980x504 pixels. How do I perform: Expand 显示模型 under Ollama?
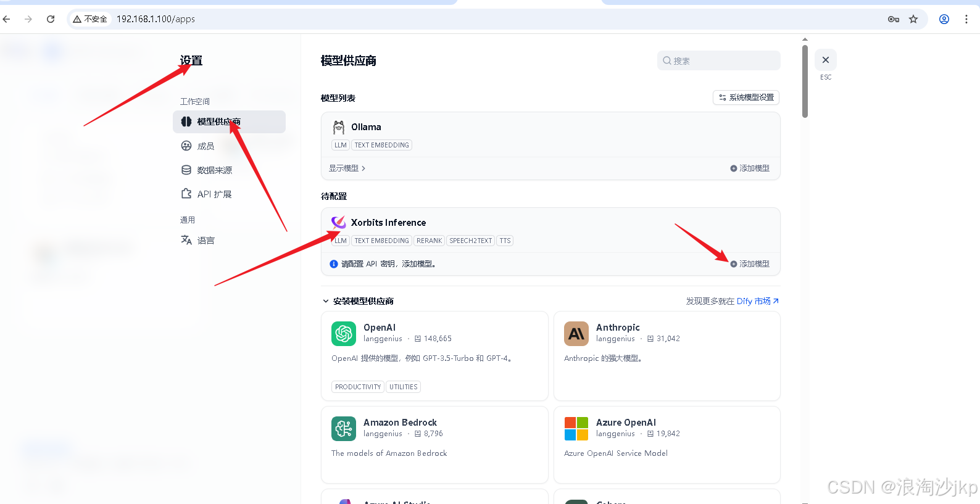pyautogui.click(x=347, y=168)
